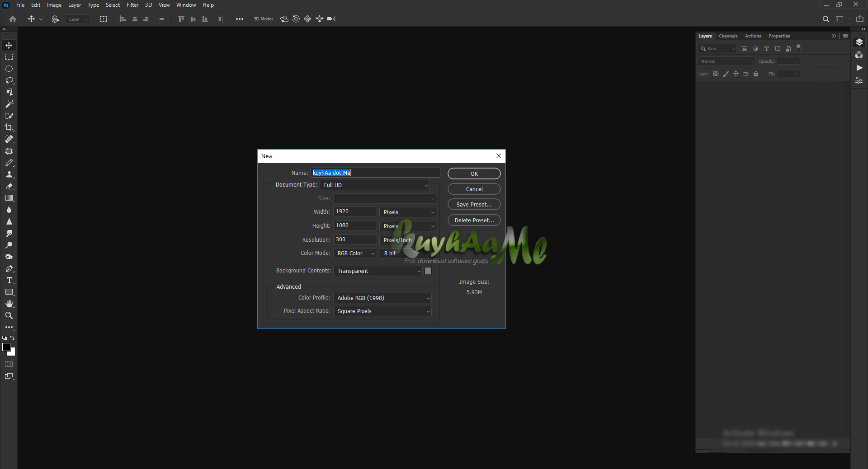Click the Width input field
868x469 pixels.
pyautogui.click(x=355, y=211)
